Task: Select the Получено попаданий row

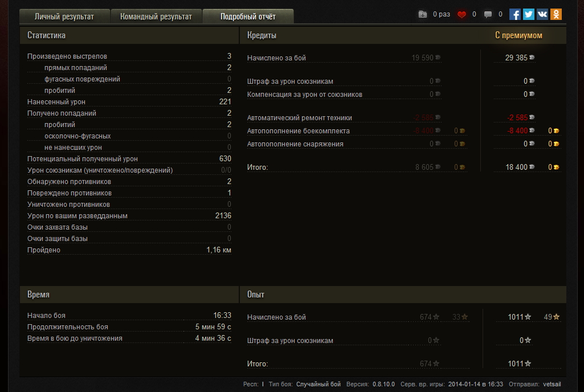Action: point(129,113)
